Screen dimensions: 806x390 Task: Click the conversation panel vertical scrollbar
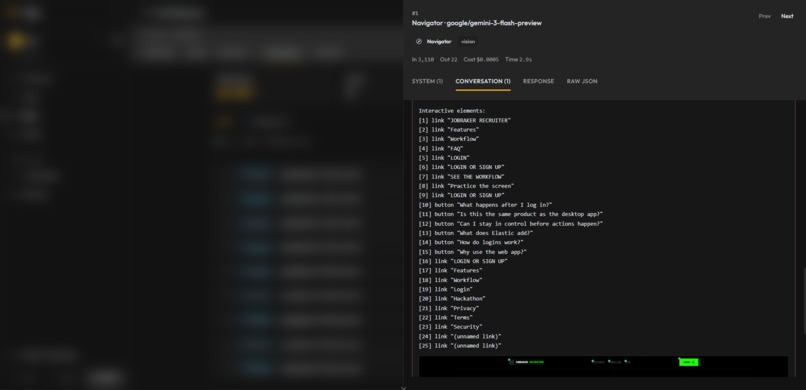tap(804, 301)
